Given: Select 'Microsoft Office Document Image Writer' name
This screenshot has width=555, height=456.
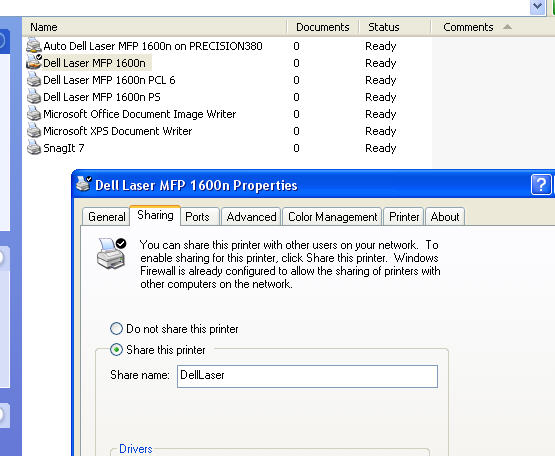Looking at the screenshot, I should 139,114.
